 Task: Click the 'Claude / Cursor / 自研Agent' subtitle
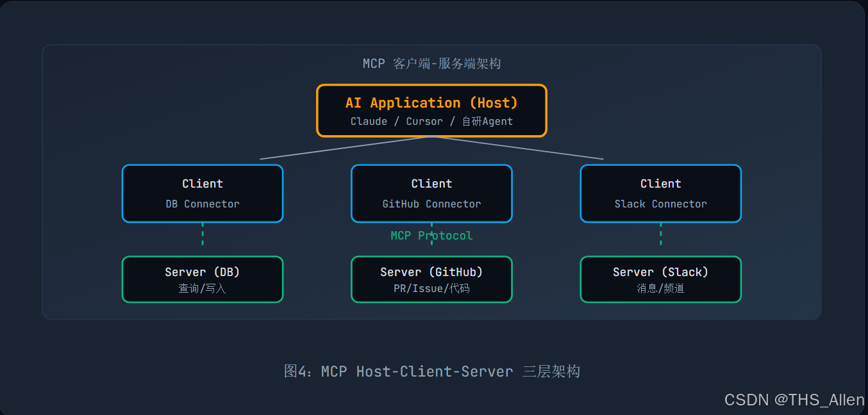click(x=431, y=121)
